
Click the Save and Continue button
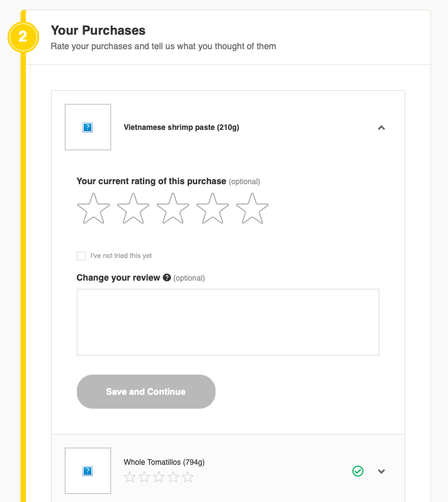coord(146,392)
